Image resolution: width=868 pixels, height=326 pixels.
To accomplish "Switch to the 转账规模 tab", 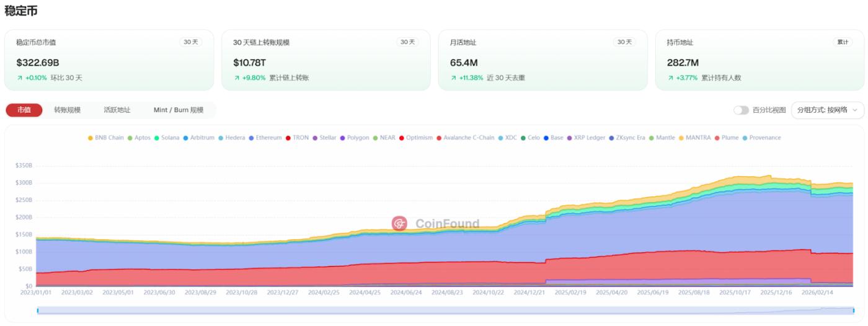I will (67, 110).
